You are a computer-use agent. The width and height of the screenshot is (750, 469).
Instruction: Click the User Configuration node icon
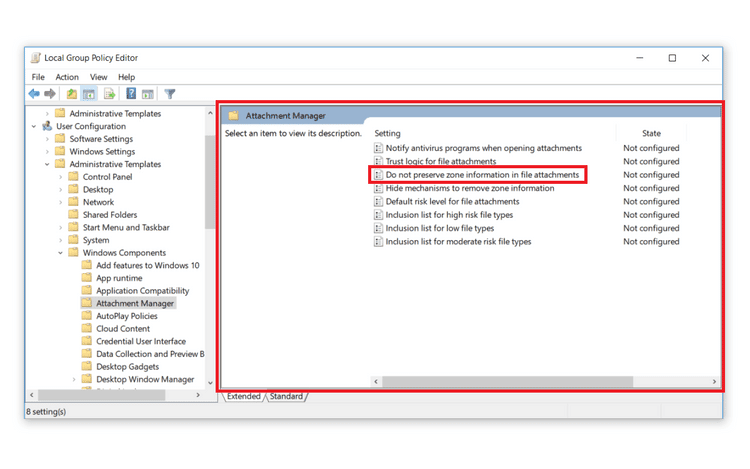47,126
